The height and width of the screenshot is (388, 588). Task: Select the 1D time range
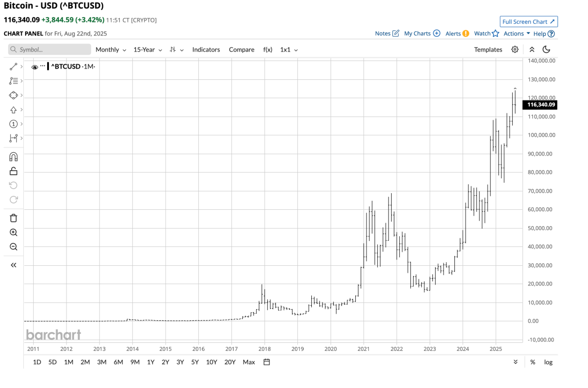[x=37, y=362]
